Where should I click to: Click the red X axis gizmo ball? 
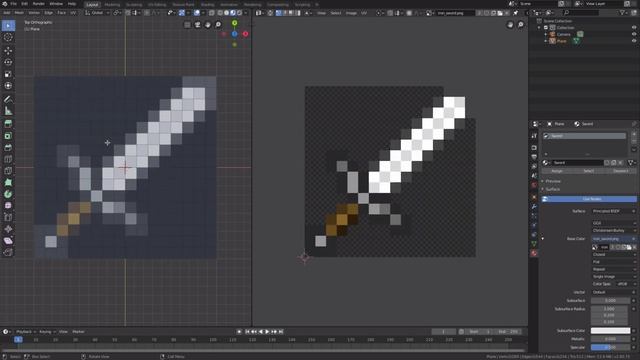coord(245,34)
